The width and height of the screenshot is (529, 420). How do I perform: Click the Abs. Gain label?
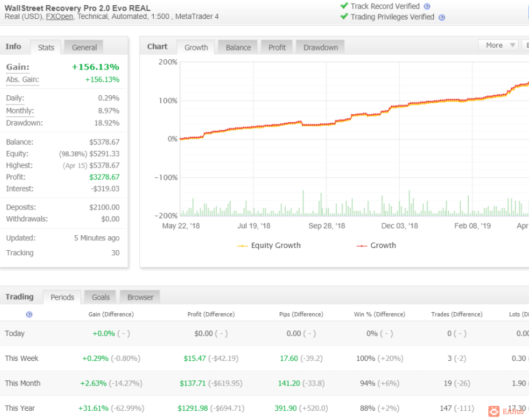(x=22, y=80)
